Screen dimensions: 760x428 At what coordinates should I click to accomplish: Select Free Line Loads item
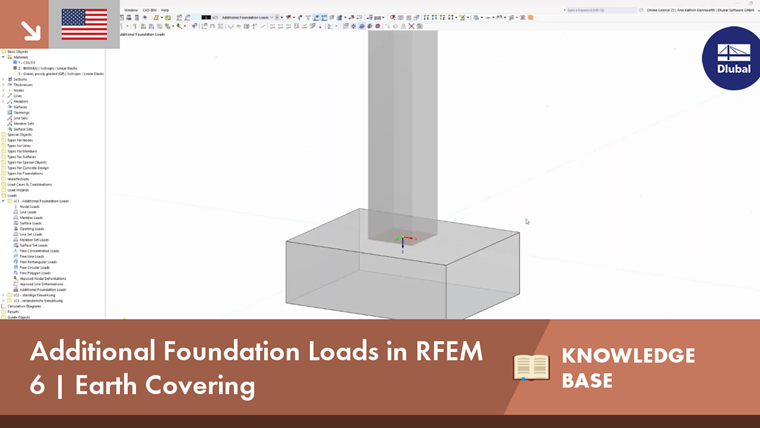32,256
